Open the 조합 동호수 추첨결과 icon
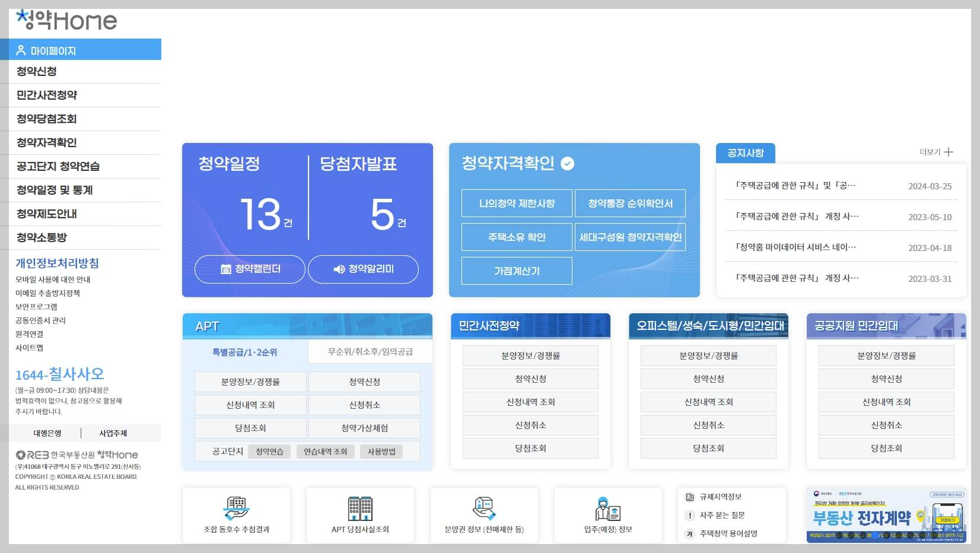This screenshot has height=553, width=980. pyautogui.click(x=236, y=508)
